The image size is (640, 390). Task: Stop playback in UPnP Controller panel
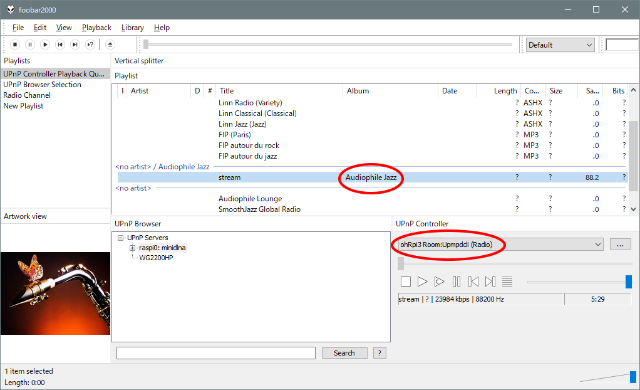point(406,281)
